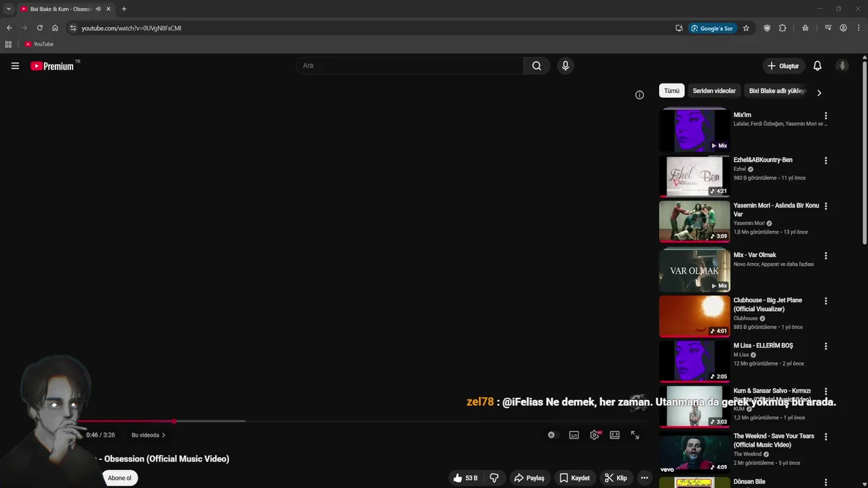Open the site info icon in address bar

[x=73, y=28]
